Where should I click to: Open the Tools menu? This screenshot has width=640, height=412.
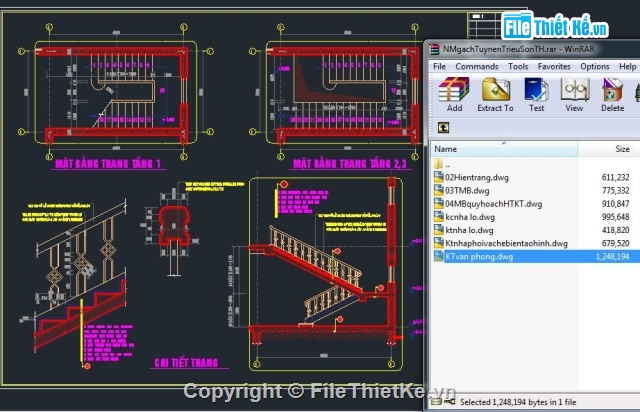[x=518, y=66]
